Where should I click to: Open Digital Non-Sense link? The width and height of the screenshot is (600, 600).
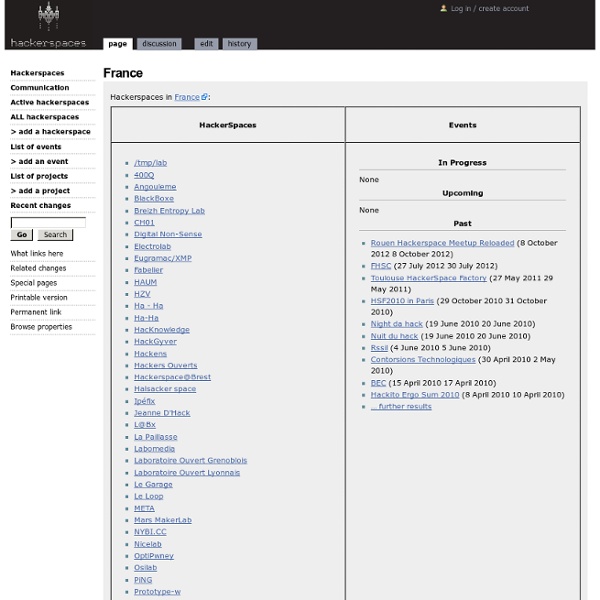click(x=168, y=234)
